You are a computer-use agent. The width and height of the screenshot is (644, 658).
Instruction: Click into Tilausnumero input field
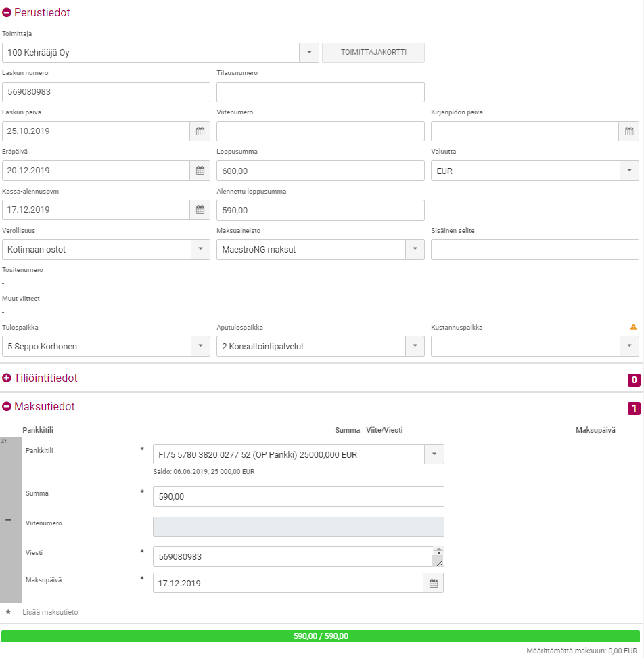(320, 92)
